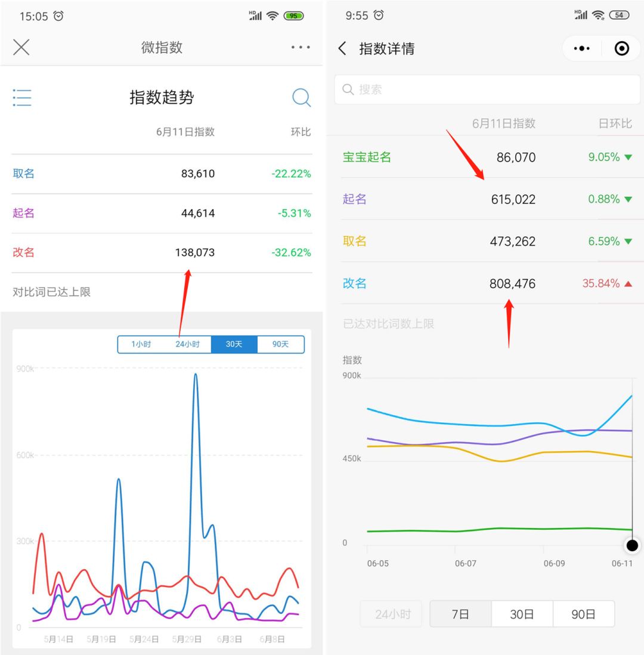
Task: Close the 微指数 page with the X icon
Action: click(x=21, y=47)
